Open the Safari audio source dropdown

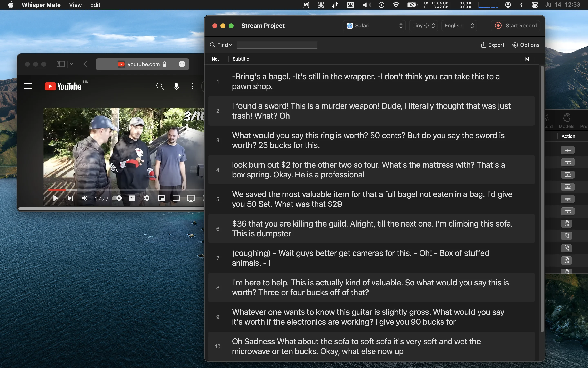(374, 26)
